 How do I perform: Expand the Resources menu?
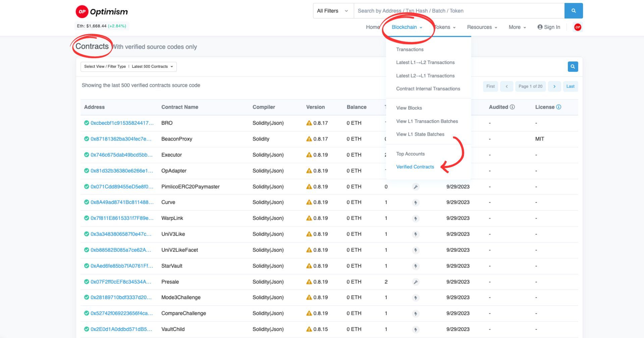point(482,27)
